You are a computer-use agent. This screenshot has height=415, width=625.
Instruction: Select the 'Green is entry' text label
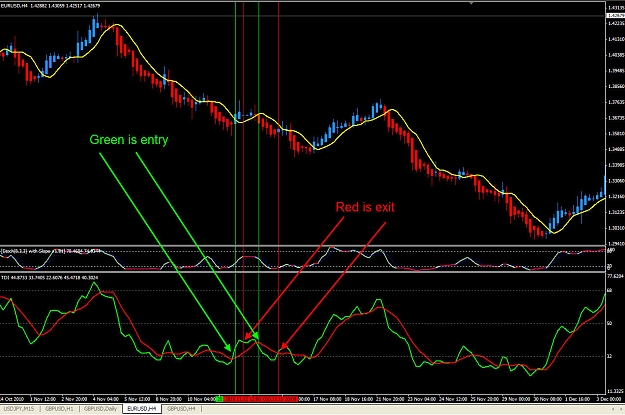click(129, 140)
